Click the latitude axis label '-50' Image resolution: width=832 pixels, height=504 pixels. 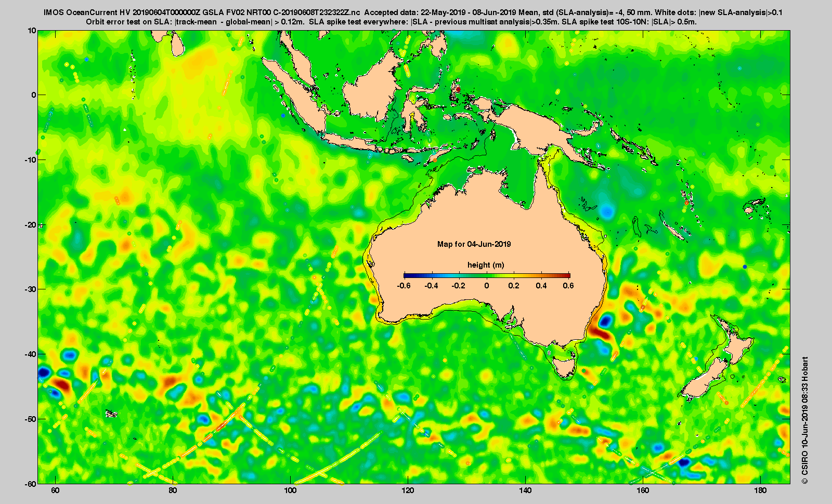(x=31, y=419)
